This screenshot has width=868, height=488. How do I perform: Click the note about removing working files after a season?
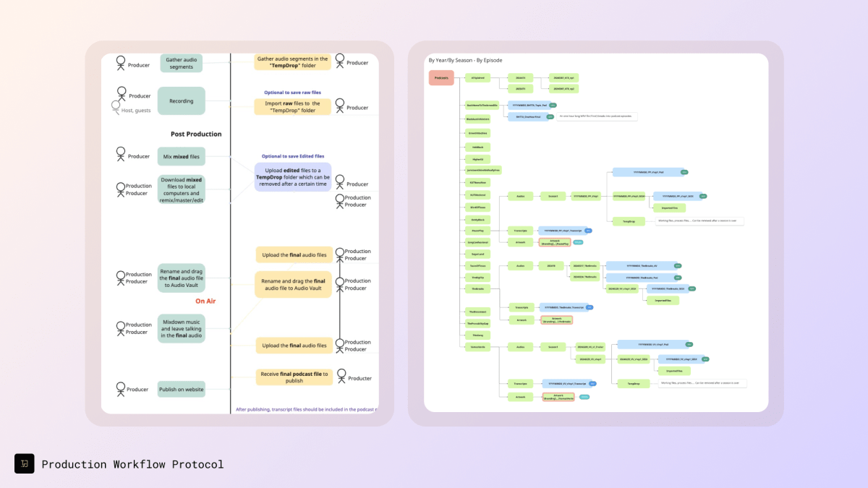[700, 221]
